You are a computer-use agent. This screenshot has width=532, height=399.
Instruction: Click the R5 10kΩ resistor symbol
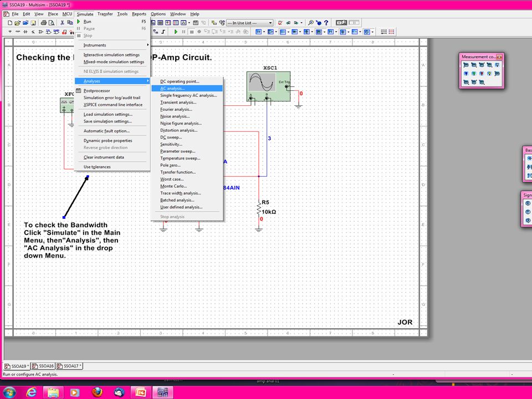coord(259,207)
